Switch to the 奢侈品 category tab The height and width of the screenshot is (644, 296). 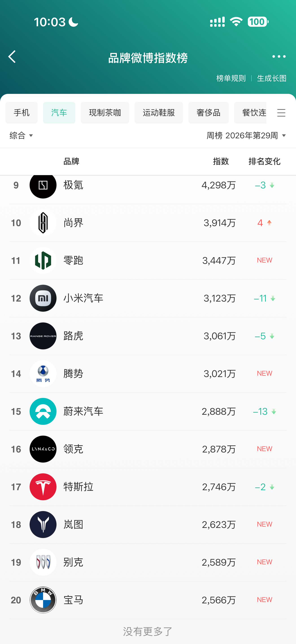[x=208, y=113]
